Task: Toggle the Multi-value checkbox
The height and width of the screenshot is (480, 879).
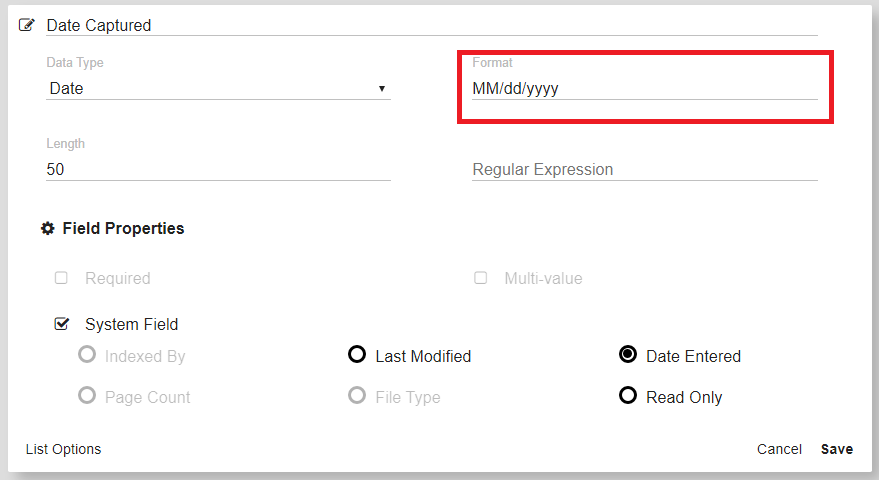Action: [x=480, y=278]
